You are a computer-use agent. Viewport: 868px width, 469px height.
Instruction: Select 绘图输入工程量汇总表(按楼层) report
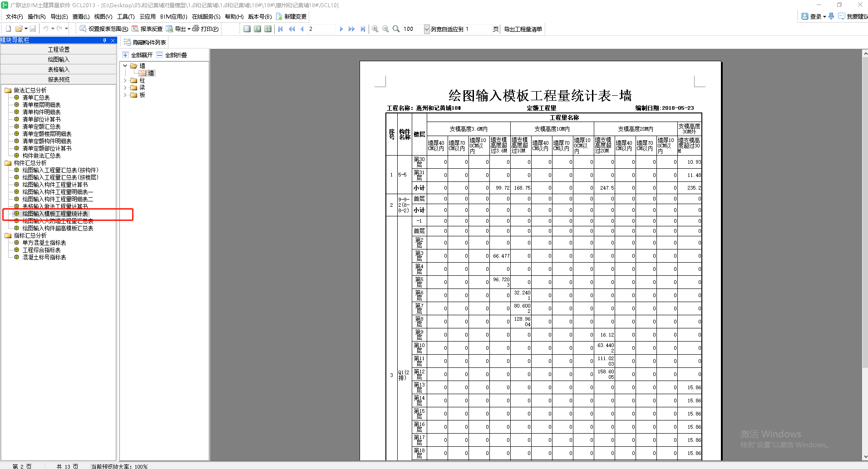point(60,177)
